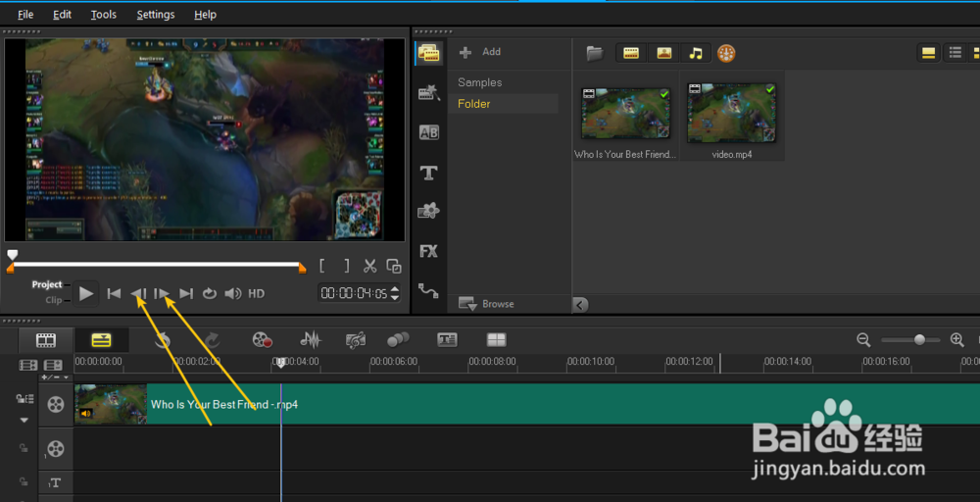Open the Record/Capture option

[262, 340]
